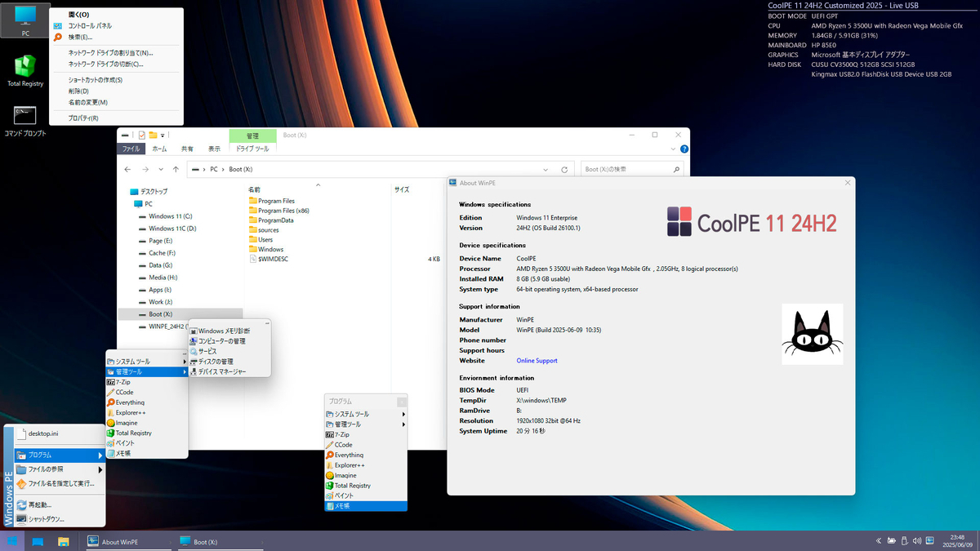
Task: Open Windows メモリ診断 from the admin tools submenu
Action: click(229, 331)
